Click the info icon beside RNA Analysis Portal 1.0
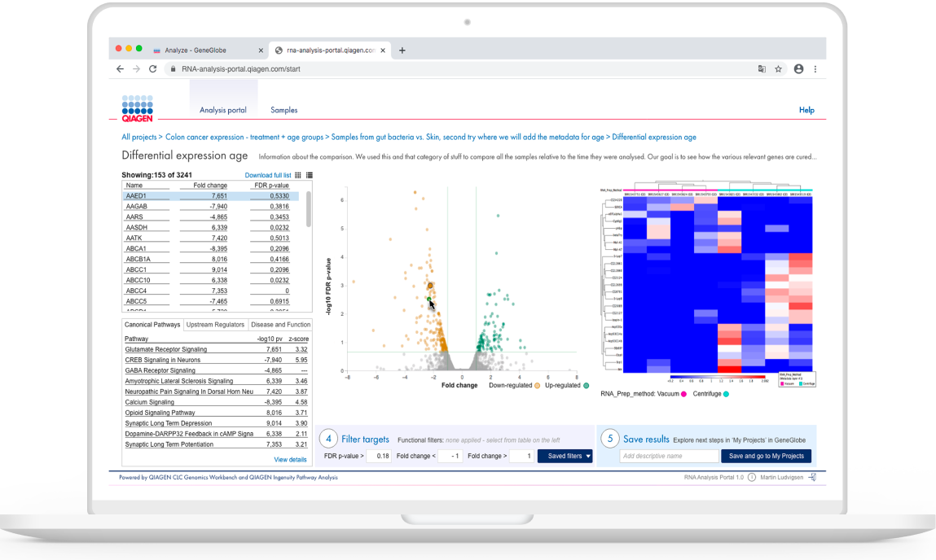936x560 pixels. (751, 478)
